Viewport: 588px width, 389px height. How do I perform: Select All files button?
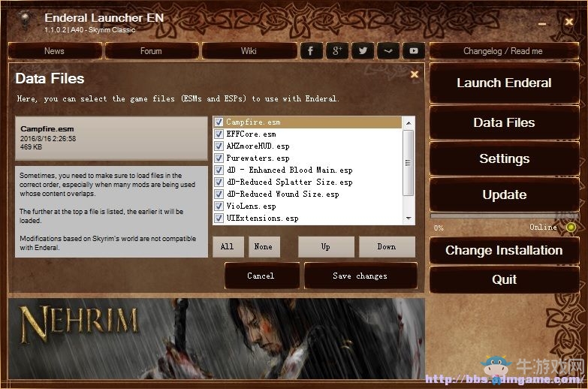coord(228,246)
